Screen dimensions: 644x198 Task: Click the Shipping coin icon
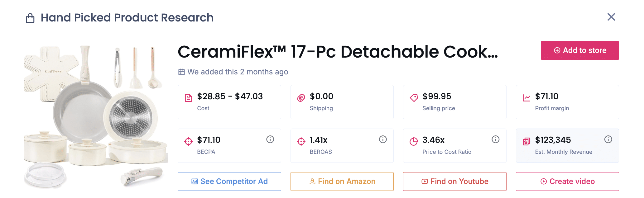pyautogui.click(x=301, y=98)
